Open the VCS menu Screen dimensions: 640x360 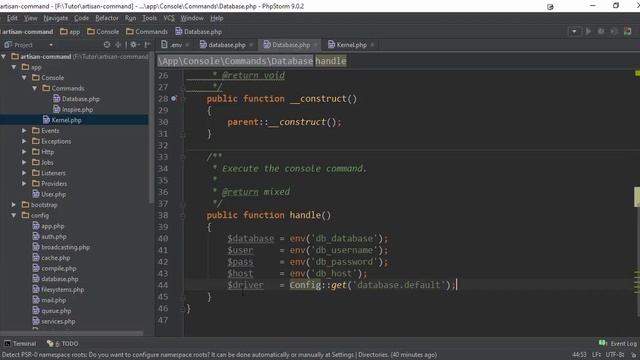tap(169, 18)
